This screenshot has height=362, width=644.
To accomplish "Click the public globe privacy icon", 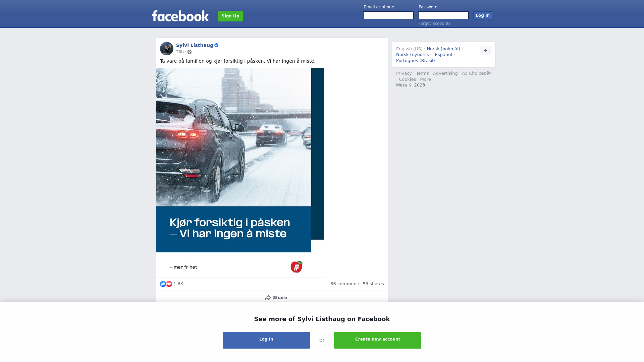I will [x=190, y=52].
